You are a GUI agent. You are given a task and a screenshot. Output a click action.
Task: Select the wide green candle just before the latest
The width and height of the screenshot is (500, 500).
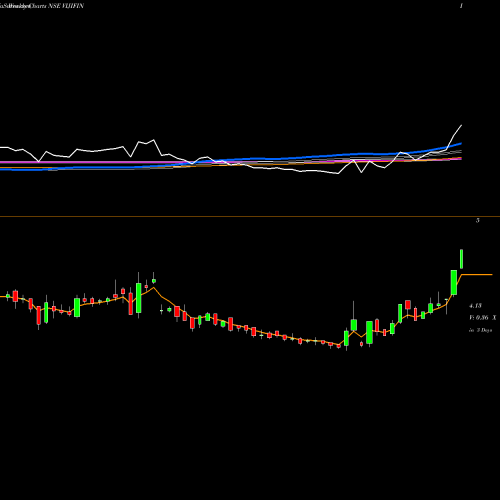coord(454,283)
